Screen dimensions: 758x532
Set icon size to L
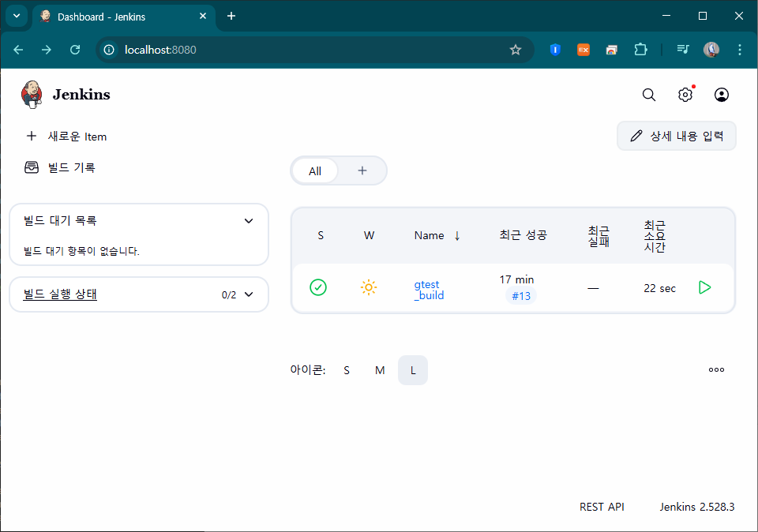413,370
